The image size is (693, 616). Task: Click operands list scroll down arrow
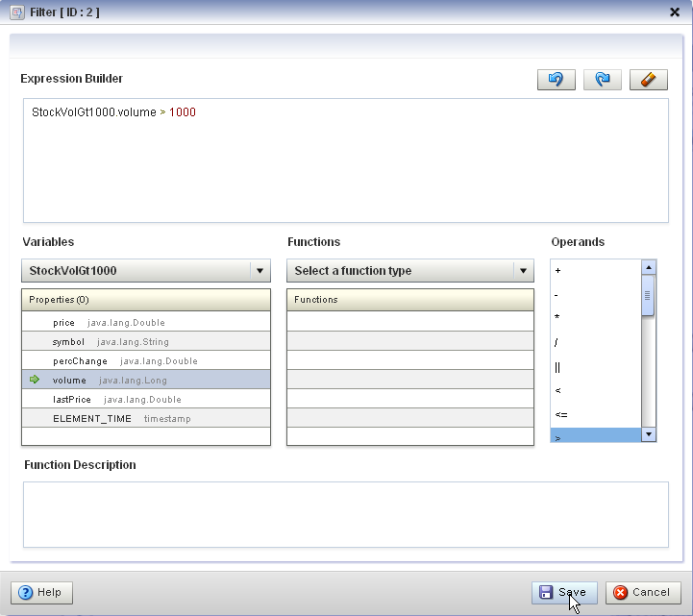click(x=649, y=434)
